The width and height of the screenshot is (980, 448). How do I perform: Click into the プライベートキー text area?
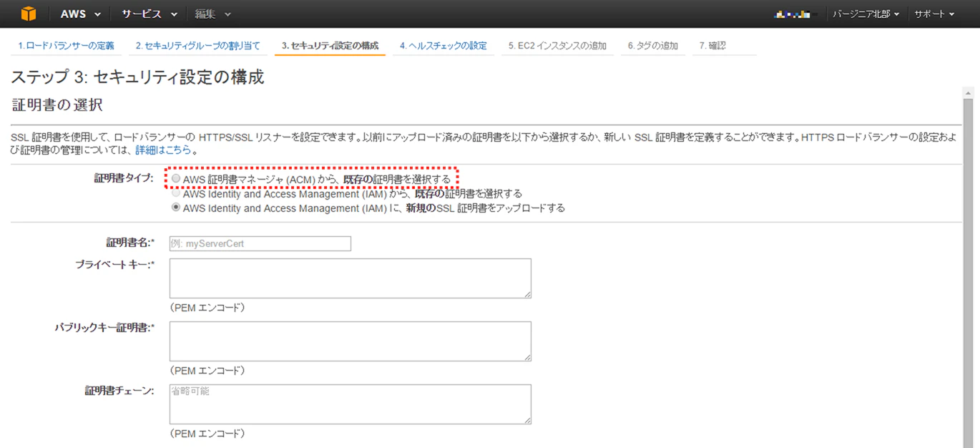point(351,278)
